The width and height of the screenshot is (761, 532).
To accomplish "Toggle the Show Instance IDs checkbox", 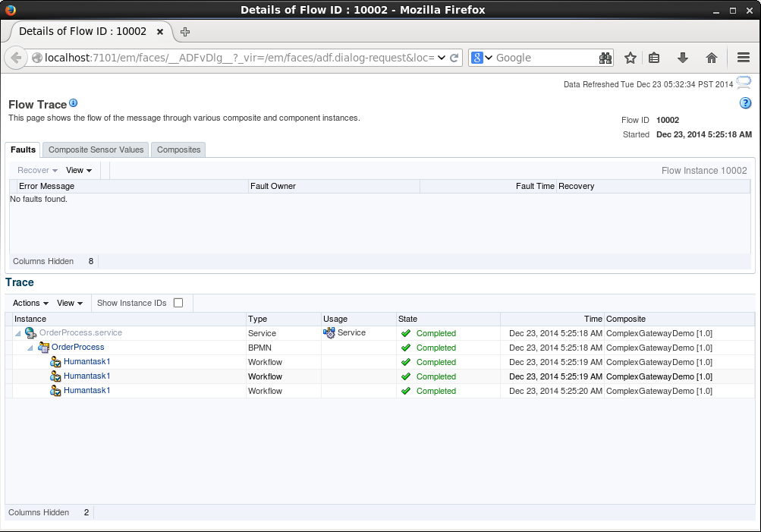I will pyautogui.click(x=178, y=302).
